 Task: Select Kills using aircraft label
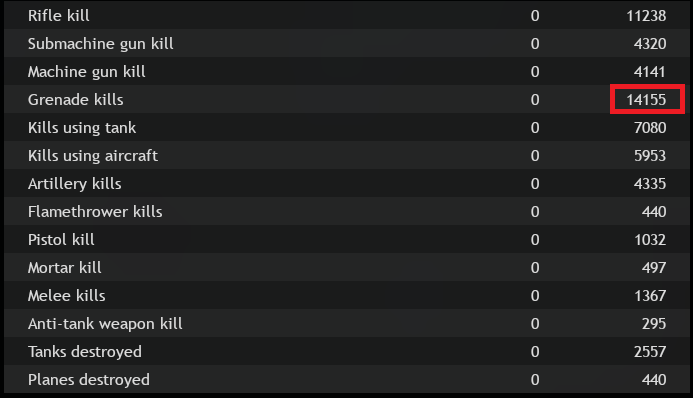pos(93,155)
